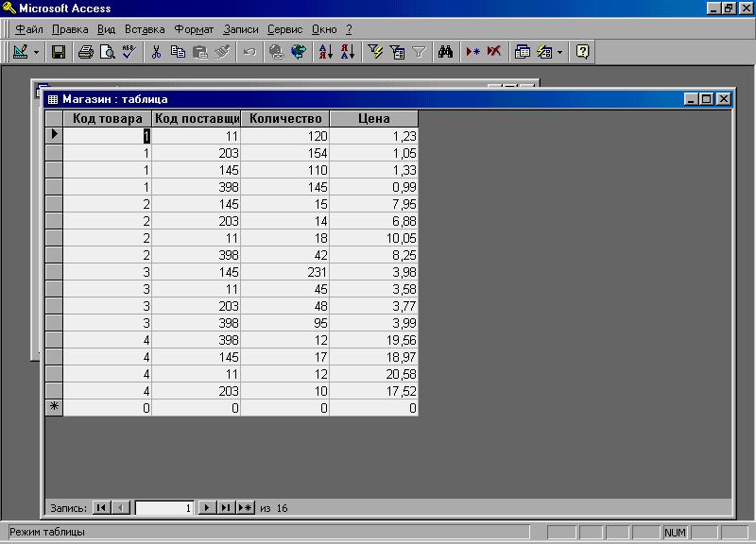Open the Формат menu
The image size is (756, 544).
pos(194,29)
